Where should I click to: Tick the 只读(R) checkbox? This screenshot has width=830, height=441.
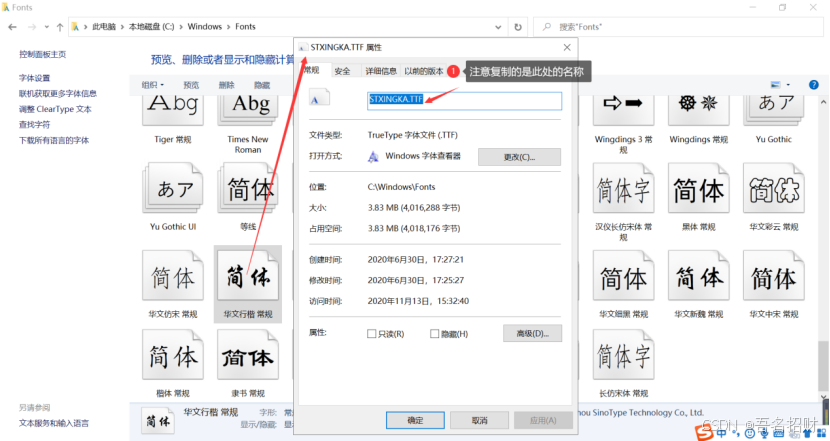click(372, 334)
